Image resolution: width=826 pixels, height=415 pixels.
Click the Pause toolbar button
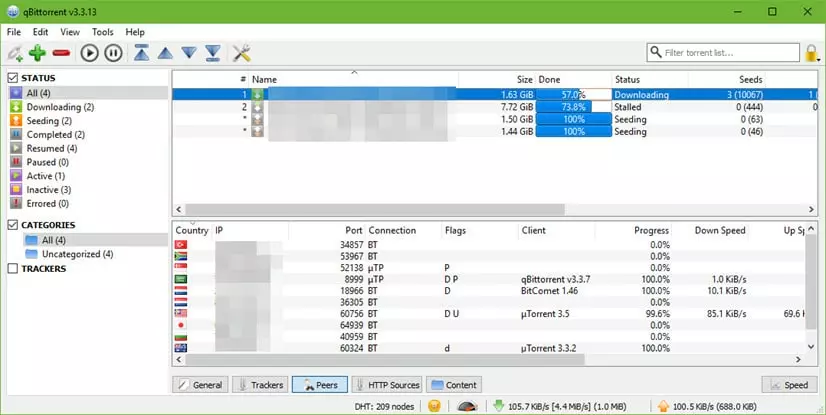click(113, 53)
